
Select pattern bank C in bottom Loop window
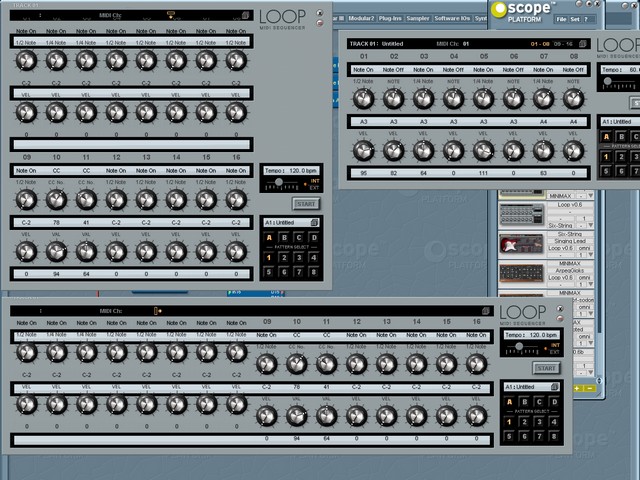(539, 402)
